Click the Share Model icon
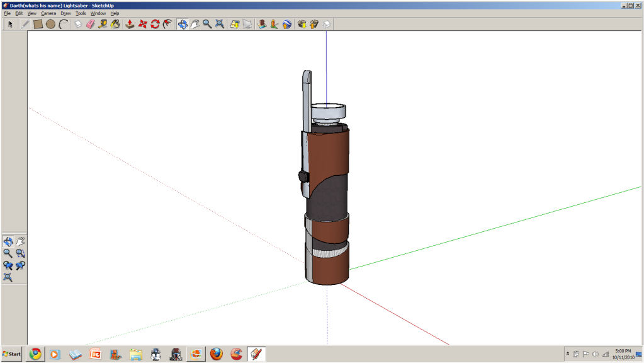The width and height of the screenshot is (644, 363). click(314, 24)
